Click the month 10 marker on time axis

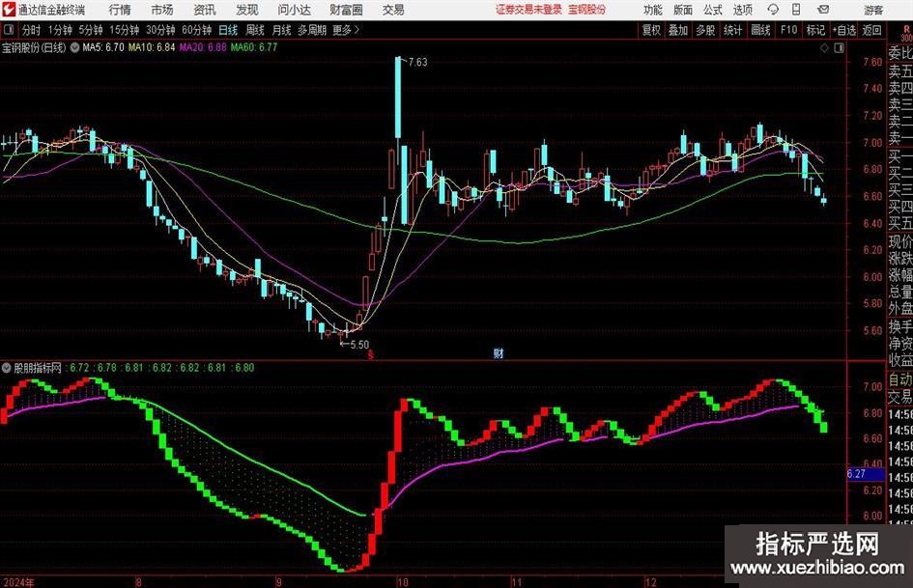[402, 582]
